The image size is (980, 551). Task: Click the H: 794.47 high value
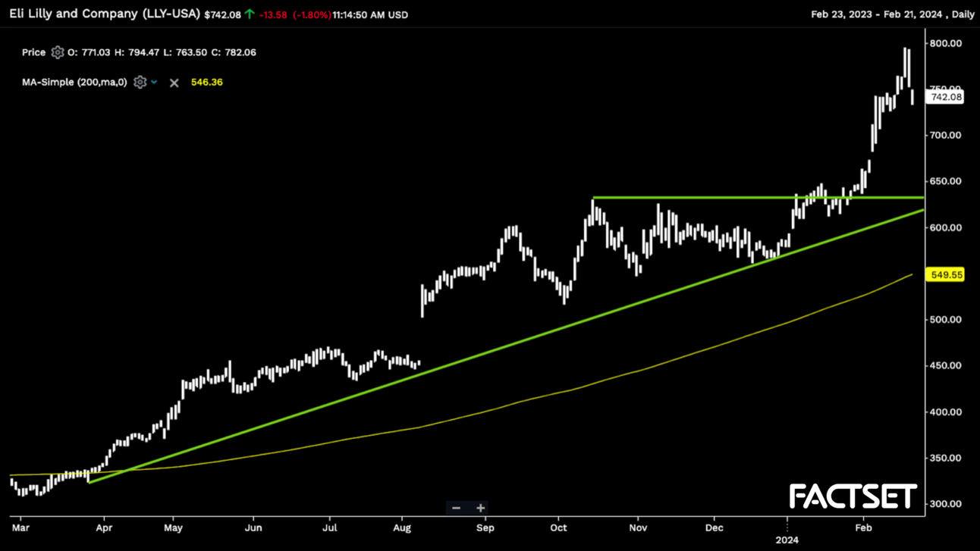[137, 52]
